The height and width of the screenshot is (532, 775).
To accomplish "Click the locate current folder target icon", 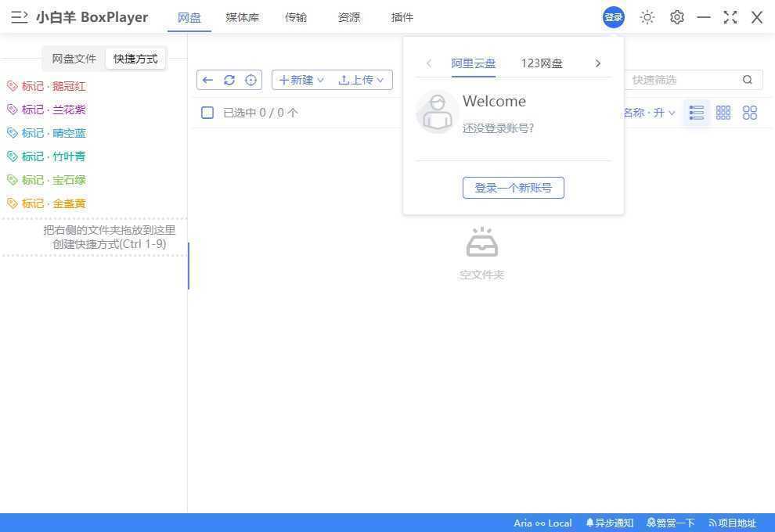I will (251, 80).
